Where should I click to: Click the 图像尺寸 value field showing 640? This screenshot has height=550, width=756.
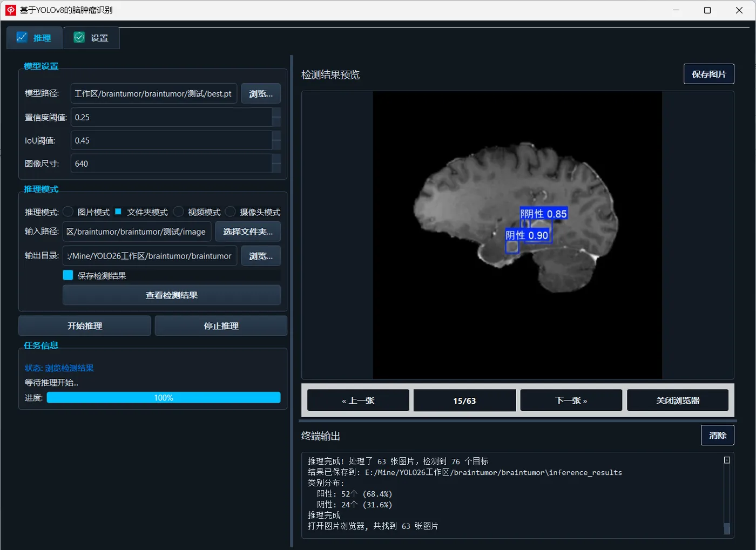(x=171, y=164)
